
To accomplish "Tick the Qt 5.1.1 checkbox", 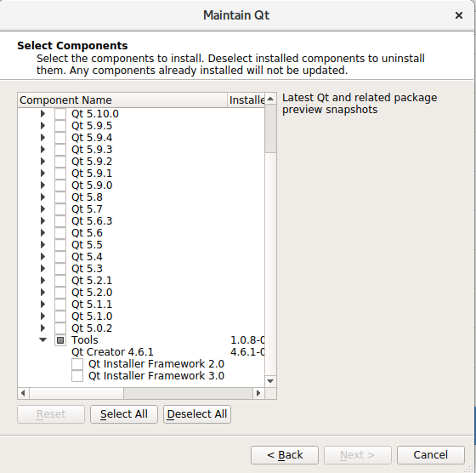I will 60,304.
